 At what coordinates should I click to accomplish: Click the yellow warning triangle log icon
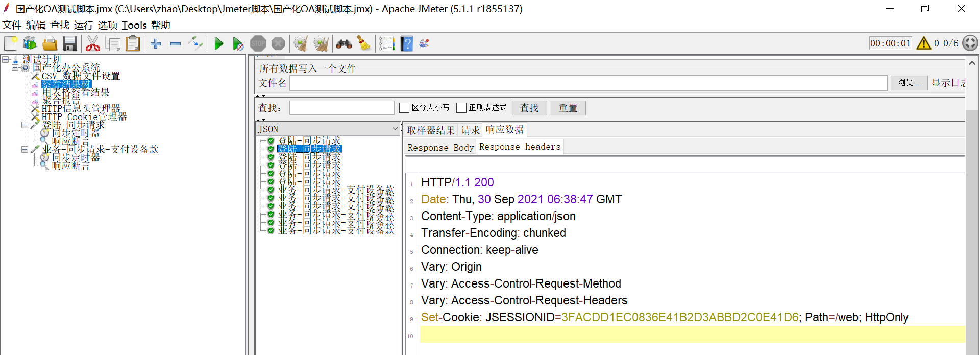(x=924, y=43)
